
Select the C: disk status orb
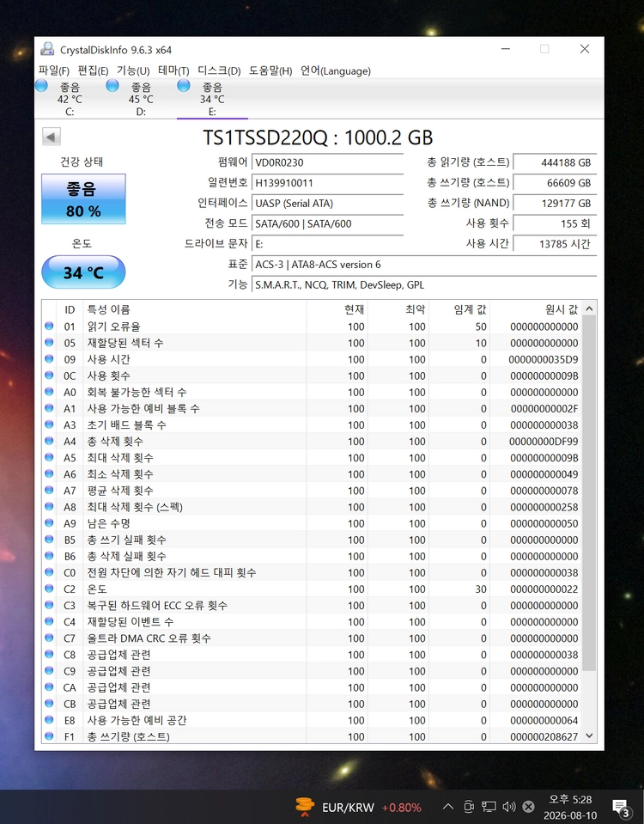point(41,86)
